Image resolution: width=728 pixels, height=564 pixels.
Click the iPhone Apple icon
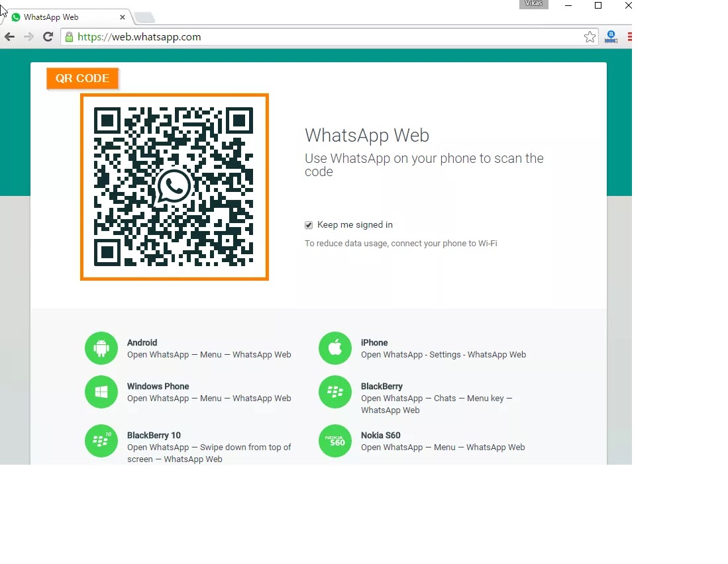click(335, 348)
